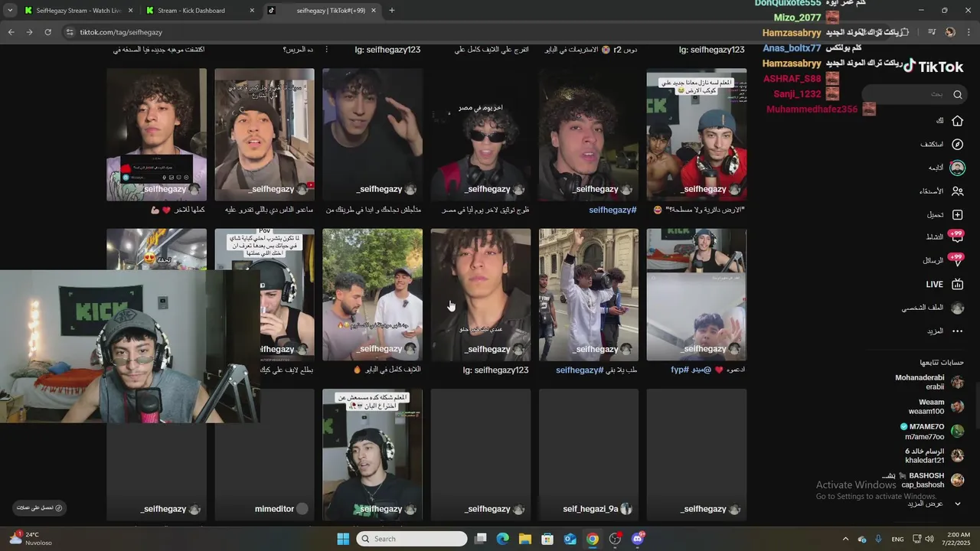Click the #seifhegazy hashtag under curly-hair video
Viewport: 980px width, 551px height.
point(612,210)
